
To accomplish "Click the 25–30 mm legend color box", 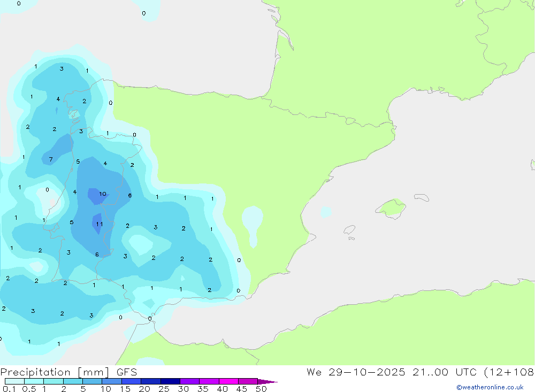I will click(x=170, y=381).
